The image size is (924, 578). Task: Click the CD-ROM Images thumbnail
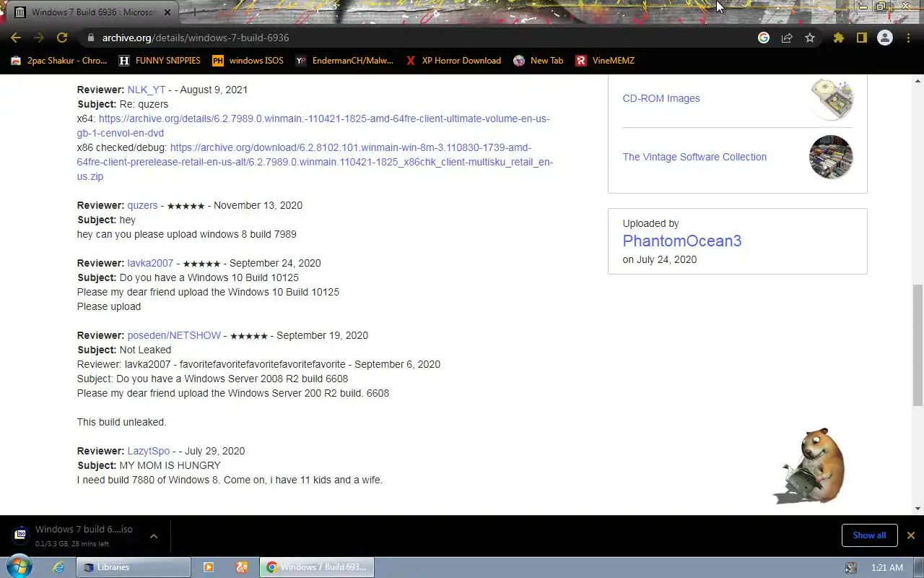(831, 98)
